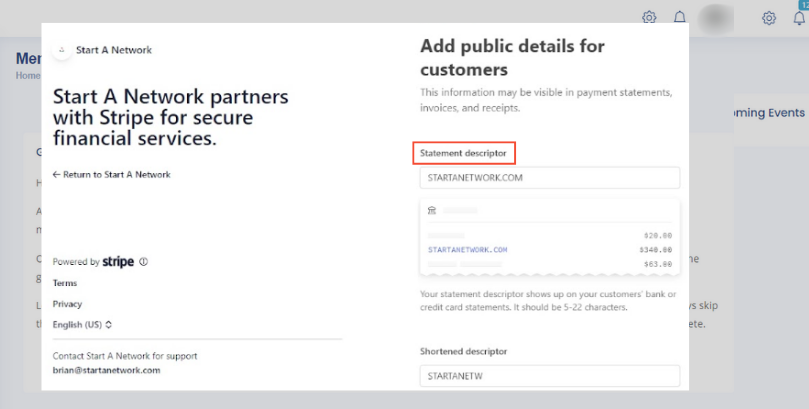Click the Statement descriptor label

pos(465,154)
